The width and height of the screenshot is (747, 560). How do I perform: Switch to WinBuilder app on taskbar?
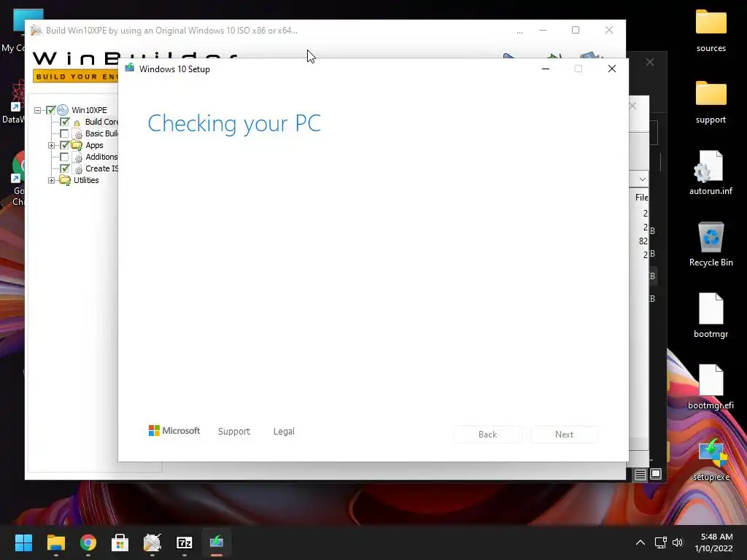(x=152, y=542)
